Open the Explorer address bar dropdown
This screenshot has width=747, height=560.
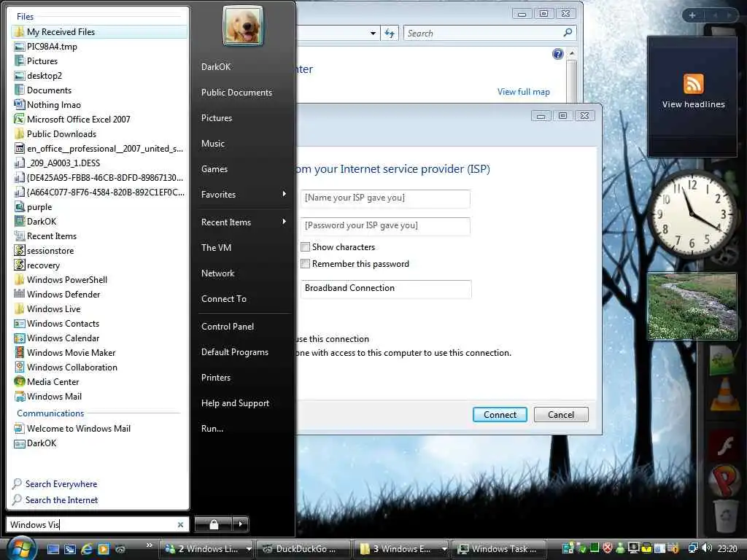click(x=373, y=34)
